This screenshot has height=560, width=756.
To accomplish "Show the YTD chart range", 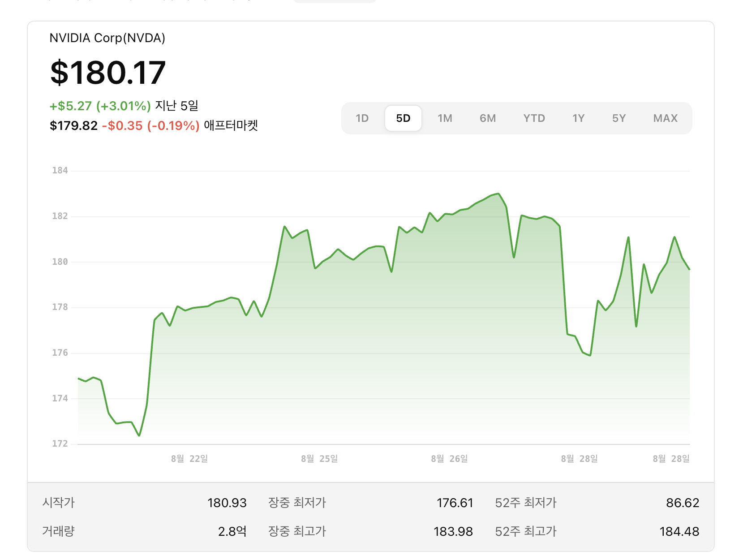I will [534, 118].
